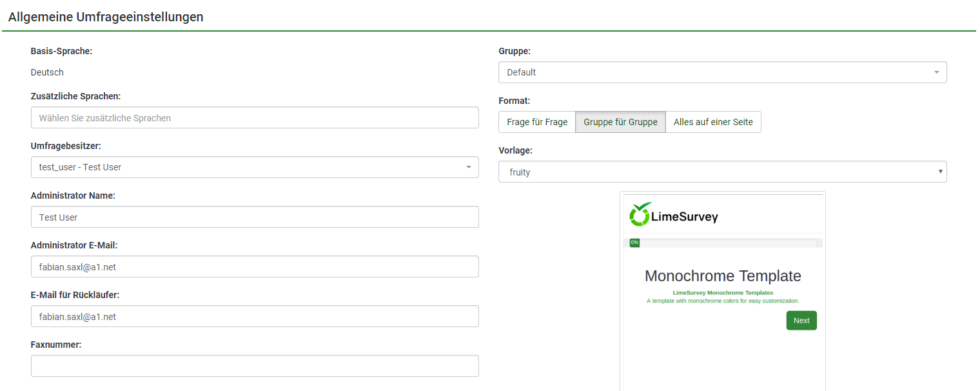Image resolution: width=980 pixels, height=391 pixels.
Task: Click into the Administrator Name field
Action: coord(255,217)
